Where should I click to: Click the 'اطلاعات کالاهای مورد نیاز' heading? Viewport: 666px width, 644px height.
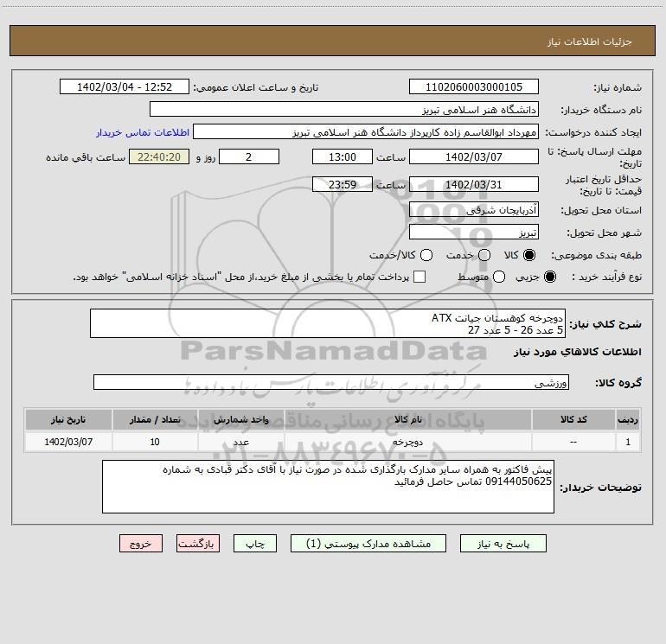578,352
